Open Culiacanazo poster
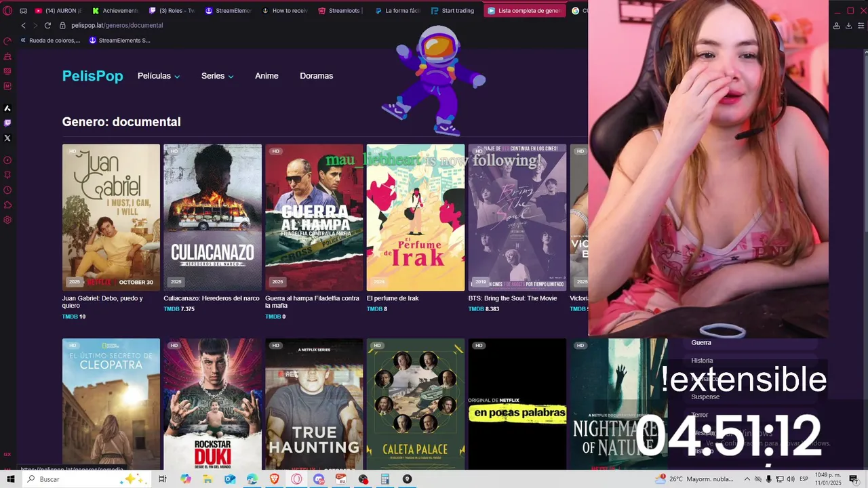 tap(212, 218)
